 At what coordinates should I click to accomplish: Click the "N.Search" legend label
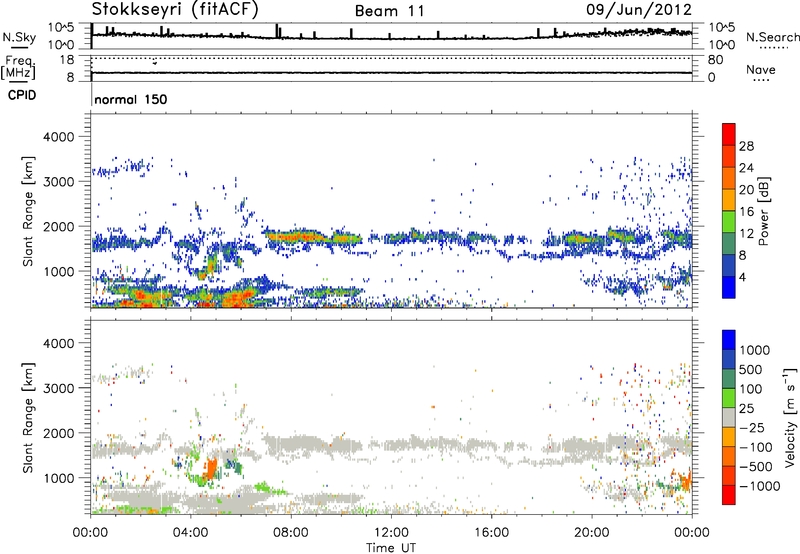tap(772, 37)
